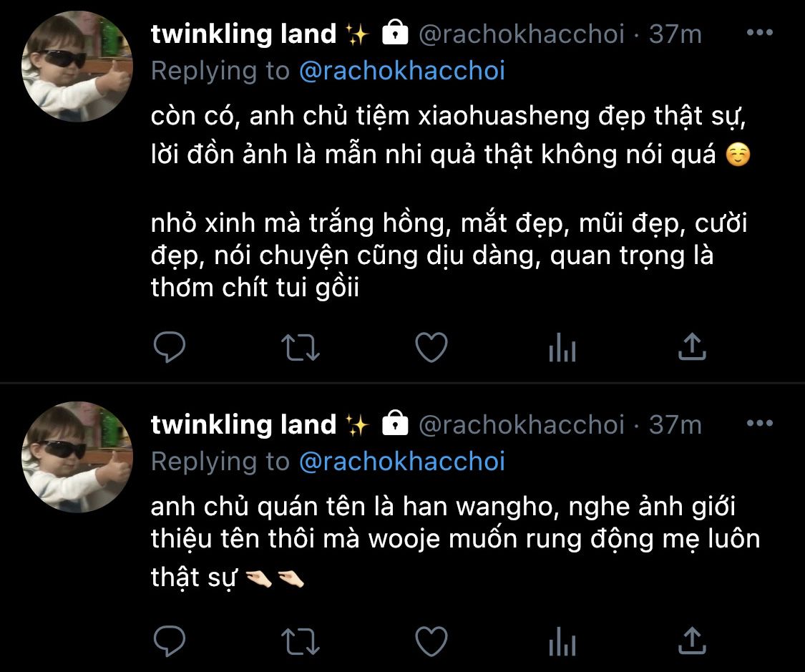Open more options menu on second tweet
The height and width of the screenshot is (672, 805).
click(x=760, y=424)
